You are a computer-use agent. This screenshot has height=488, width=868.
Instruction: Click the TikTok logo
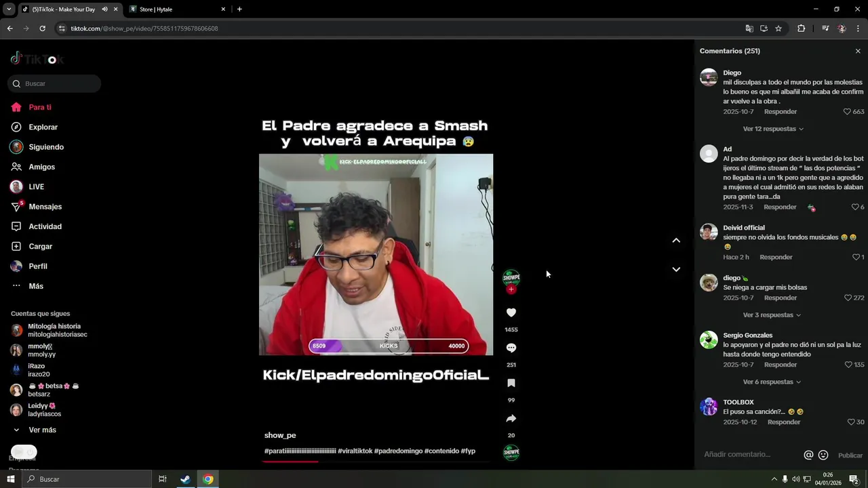pyautogui.click(x=37, y=58)
